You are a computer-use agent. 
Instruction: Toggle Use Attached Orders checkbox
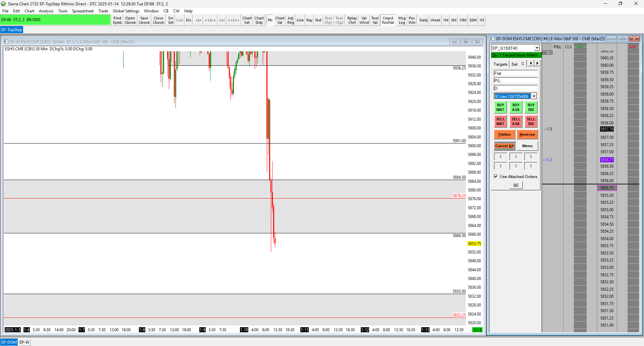tap(496, 176)
